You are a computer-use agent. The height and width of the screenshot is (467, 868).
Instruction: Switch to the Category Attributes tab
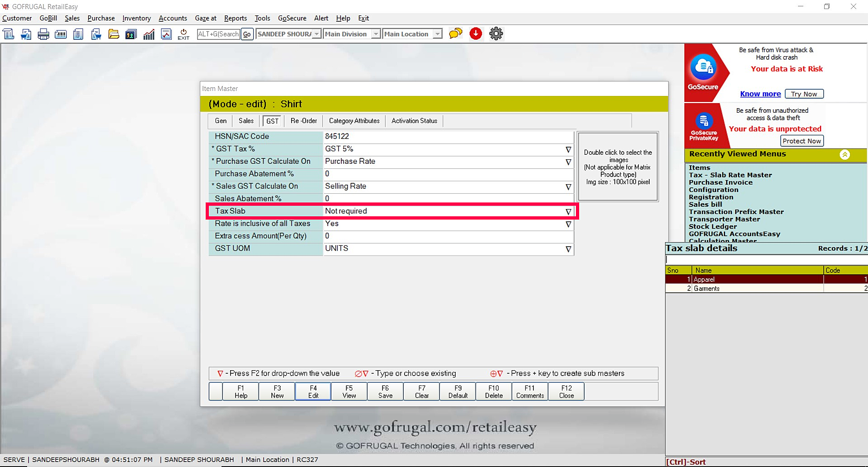[354, 121]
